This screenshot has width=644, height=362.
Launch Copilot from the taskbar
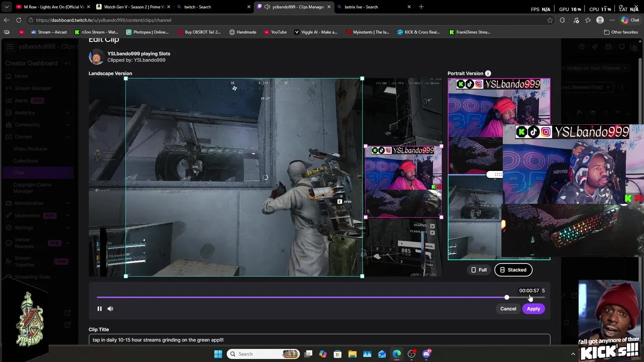click(x=323, y=354)
